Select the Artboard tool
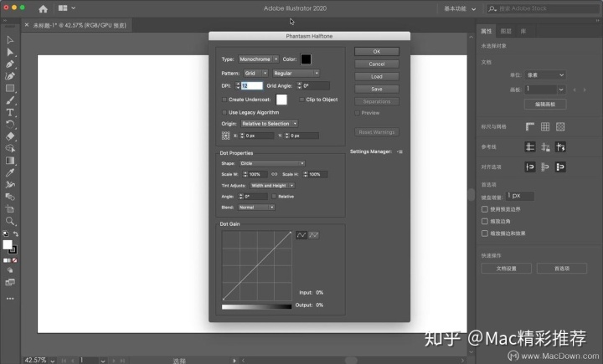Image resolution: width=603 pixels, height=364 pixels. tap(10, 208)
